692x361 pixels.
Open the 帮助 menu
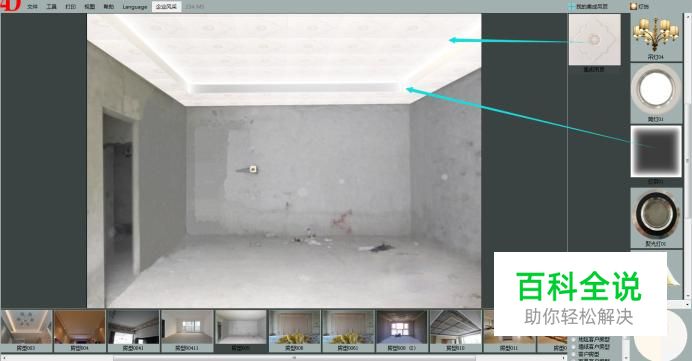pyautogui.click(x=109, y=7)
